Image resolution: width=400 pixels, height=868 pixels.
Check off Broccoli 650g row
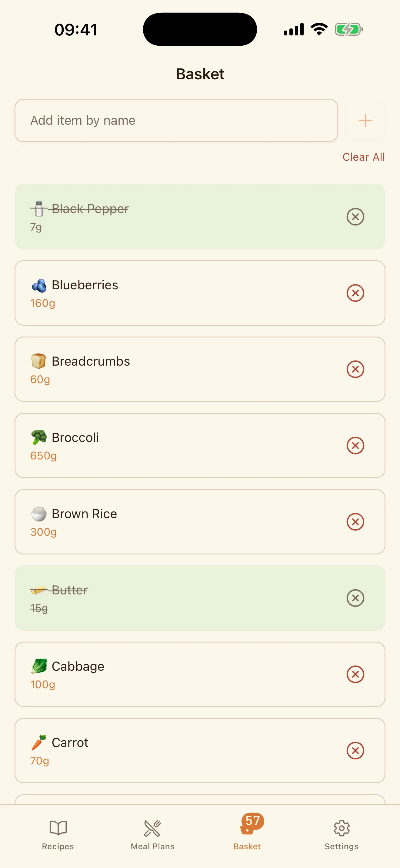[200, 446]
